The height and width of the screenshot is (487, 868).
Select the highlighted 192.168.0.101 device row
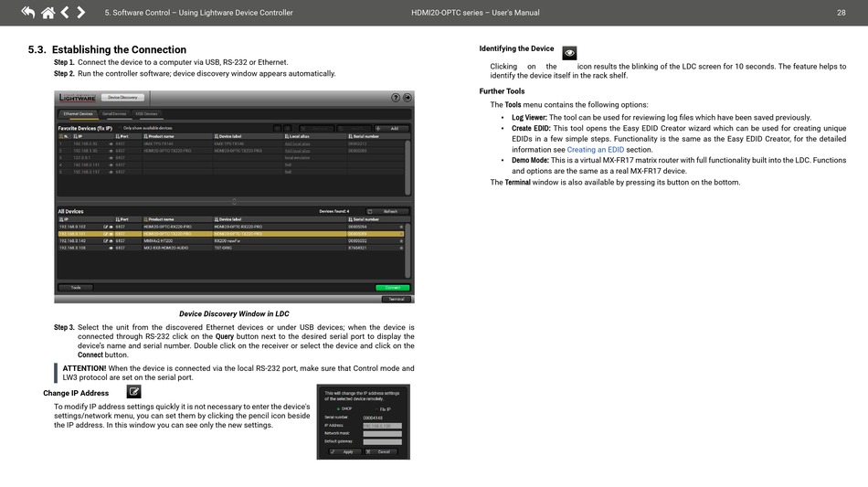point(231,234)
